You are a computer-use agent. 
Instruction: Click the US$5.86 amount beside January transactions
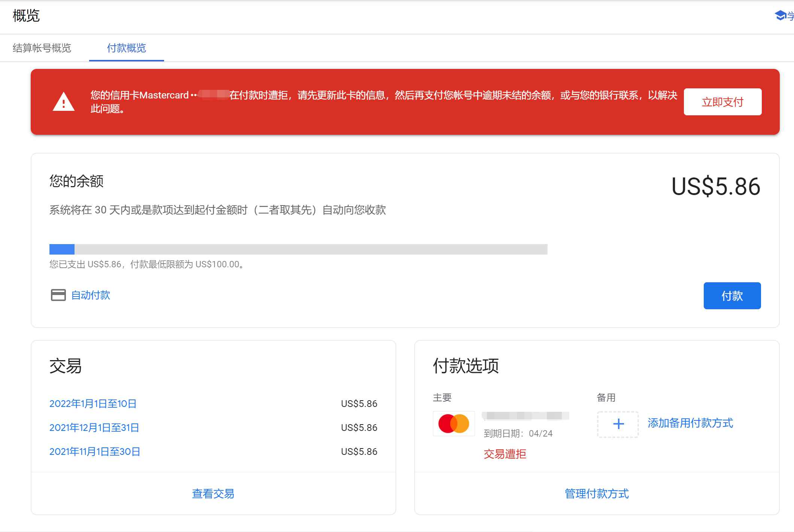click(358, 404)
